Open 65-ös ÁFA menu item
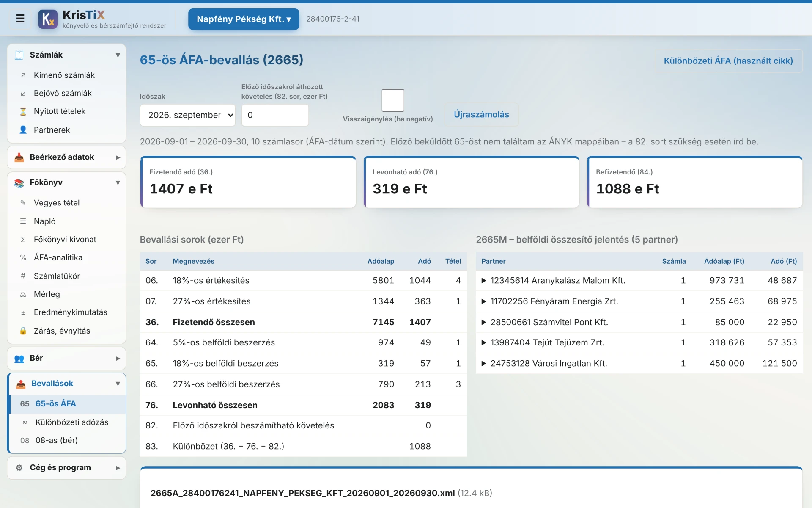Image resolution: width=812 pixels, height=508 pixels. pos(67,404)
